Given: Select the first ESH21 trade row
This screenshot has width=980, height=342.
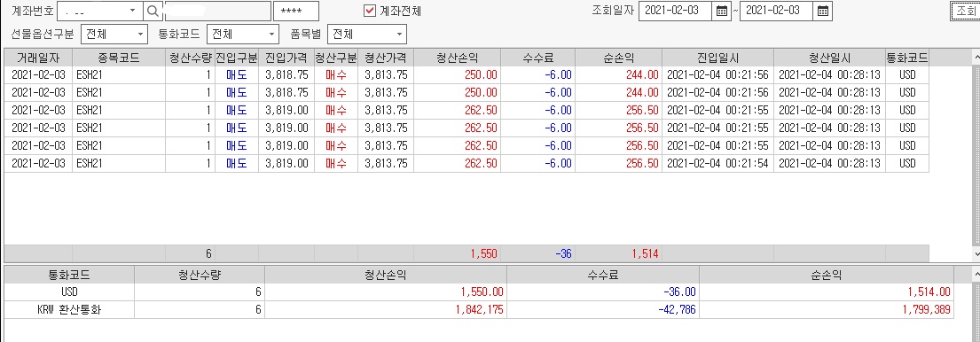Looking at the screenshot, I should (466, 75).
